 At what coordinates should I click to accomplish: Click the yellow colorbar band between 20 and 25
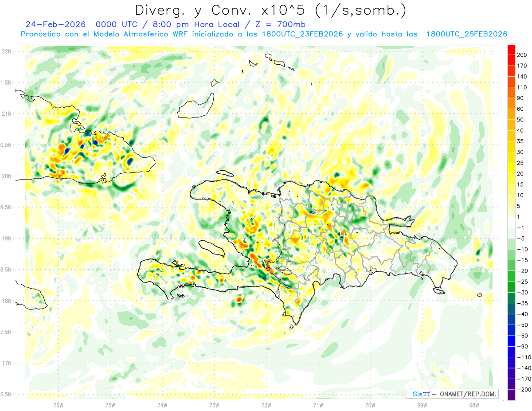pos(511,168)
